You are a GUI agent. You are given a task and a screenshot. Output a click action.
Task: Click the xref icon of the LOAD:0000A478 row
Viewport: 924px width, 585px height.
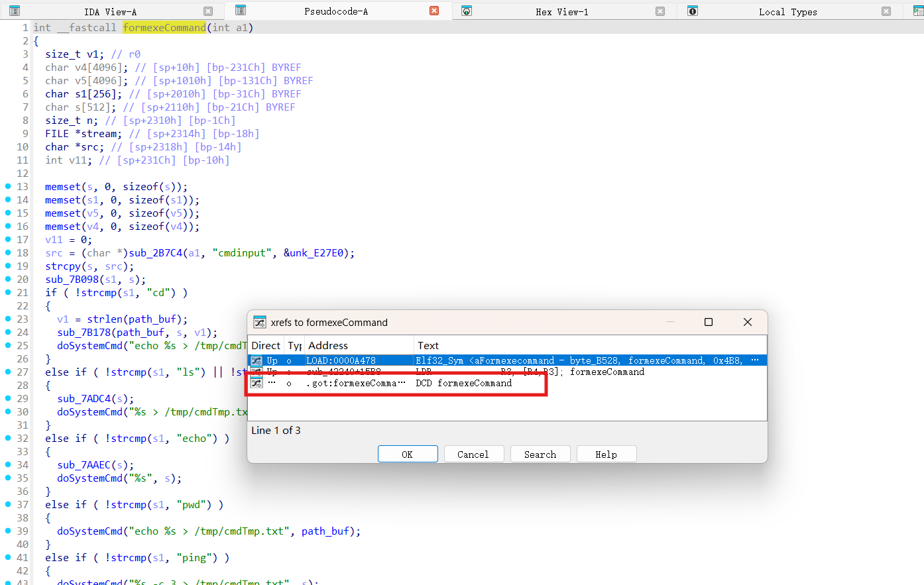257,360
